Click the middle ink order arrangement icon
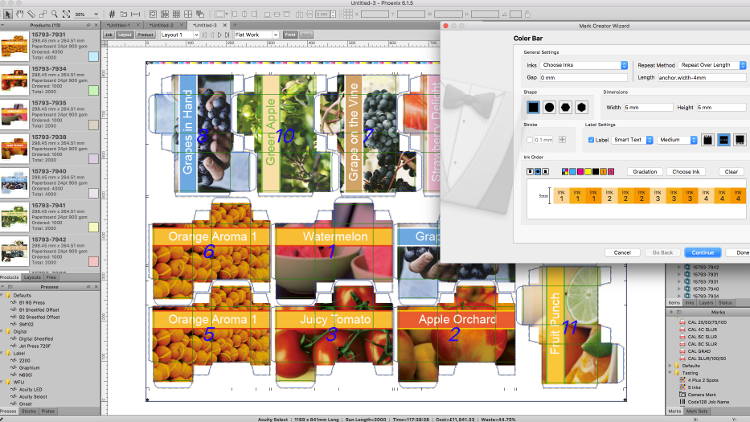 538,171
